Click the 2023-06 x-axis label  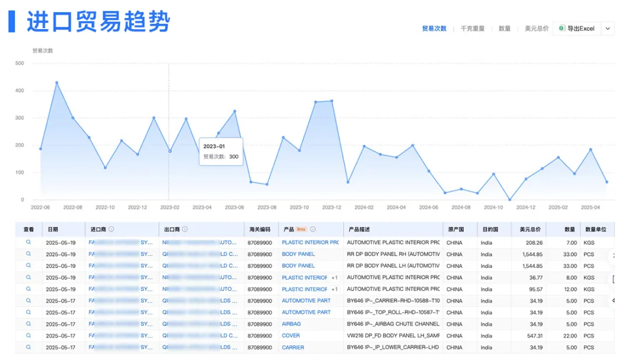tap(235, 207)
